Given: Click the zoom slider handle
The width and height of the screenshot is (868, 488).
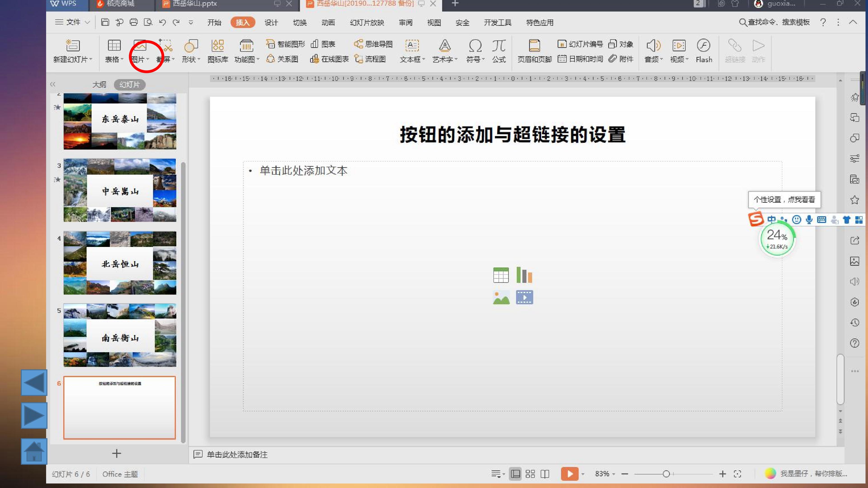Looking at the screenshot, I should click(x=666, y=474).
